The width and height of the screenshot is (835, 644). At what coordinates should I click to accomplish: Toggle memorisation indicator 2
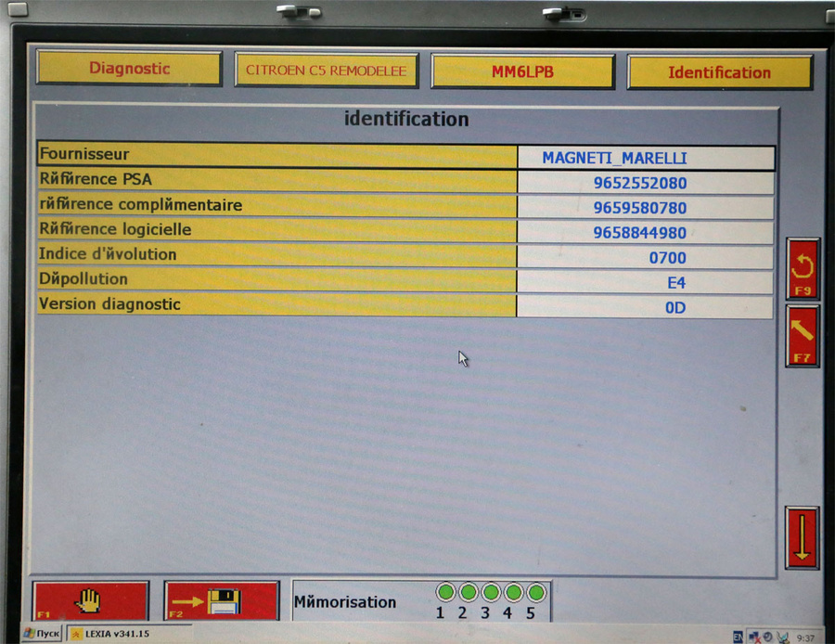469,592
